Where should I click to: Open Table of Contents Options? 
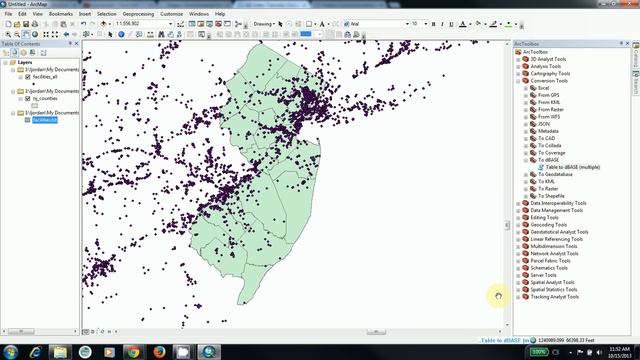click(43, 53)
